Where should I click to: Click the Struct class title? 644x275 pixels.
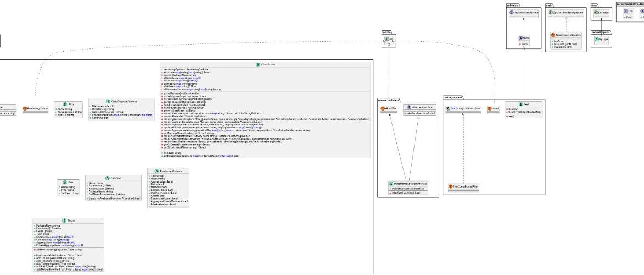click(71, 221)
